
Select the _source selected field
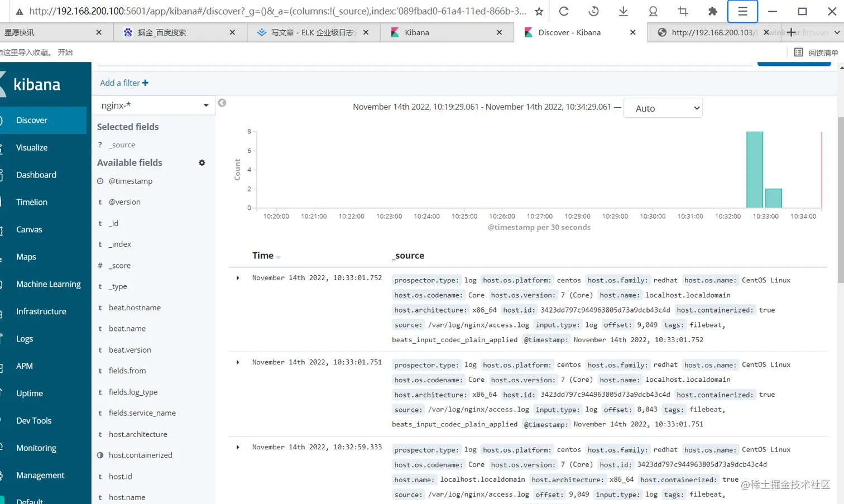[122, 145]
